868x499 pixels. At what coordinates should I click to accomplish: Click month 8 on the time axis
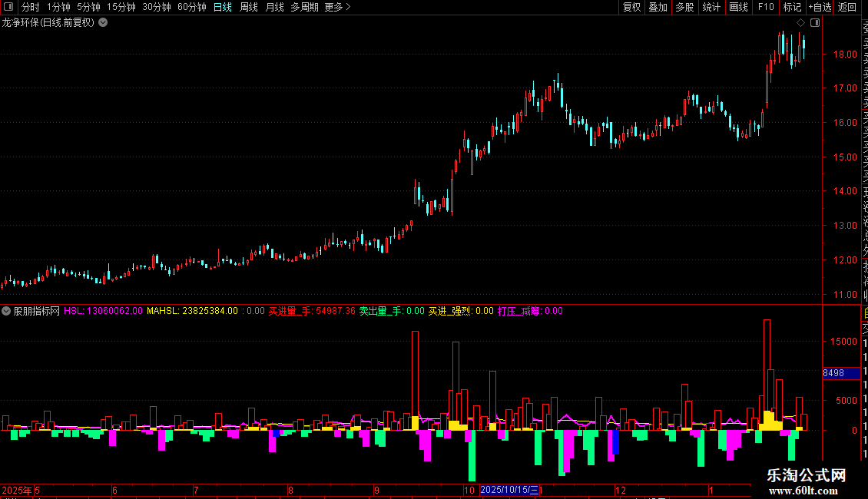290,490
